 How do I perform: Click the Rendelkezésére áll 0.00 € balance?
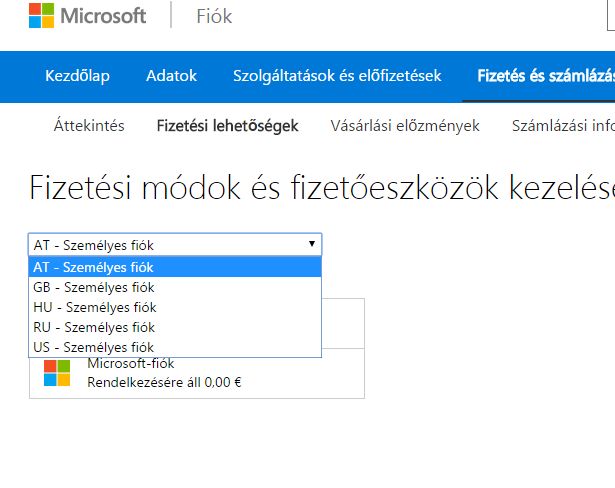[x=164, y=381]
